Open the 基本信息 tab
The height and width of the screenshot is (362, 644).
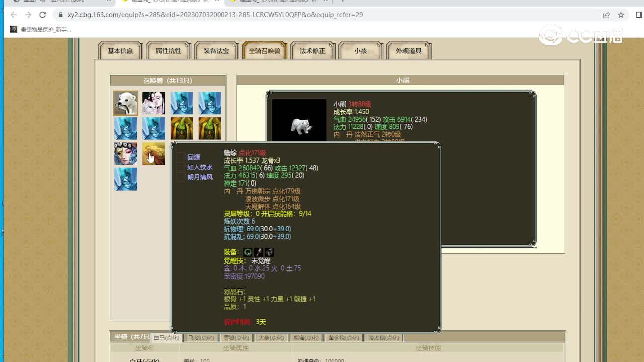click(x=120, y=51)
